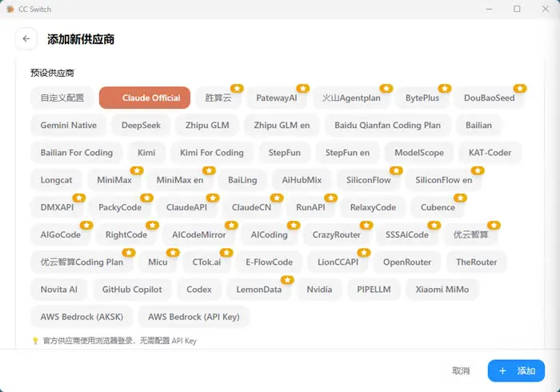Pick the DeepSeek preset
This screenshot has height=392, width=560.
point(141,126)
